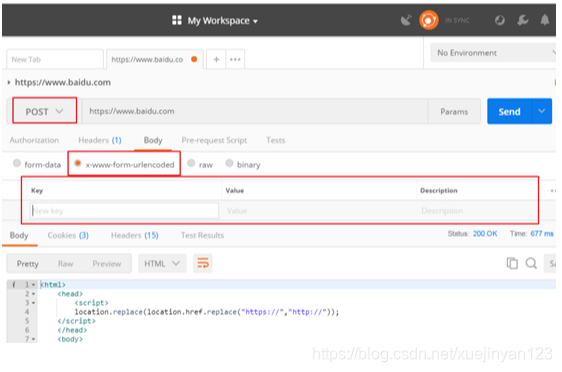Open the HTML format dropdown

[x=162, y=264]
